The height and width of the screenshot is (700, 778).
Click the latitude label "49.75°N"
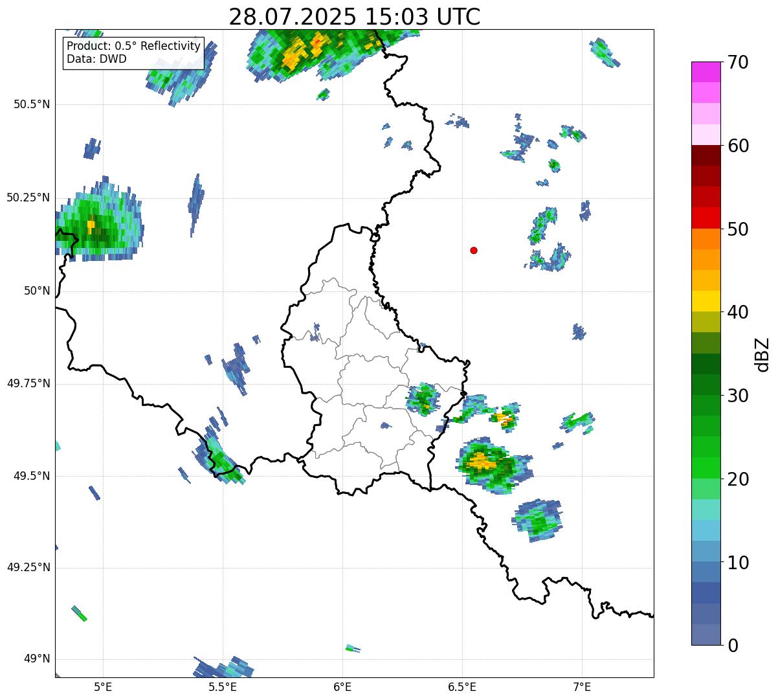(x=28, y=383)
